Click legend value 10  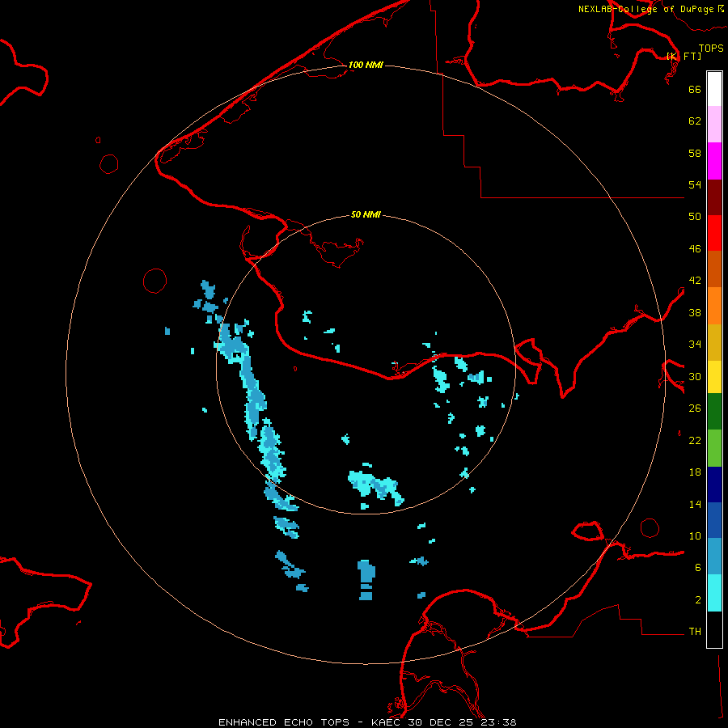[x=695, y=535]
